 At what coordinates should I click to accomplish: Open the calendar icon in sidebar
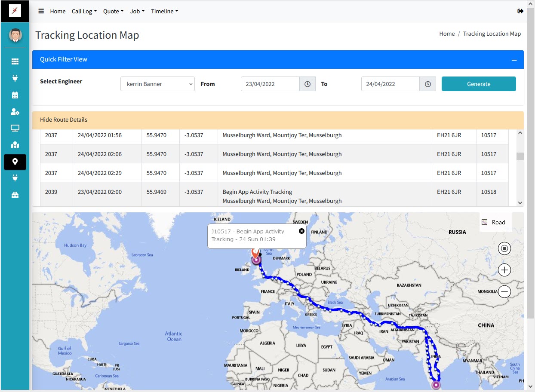(15, 95)
